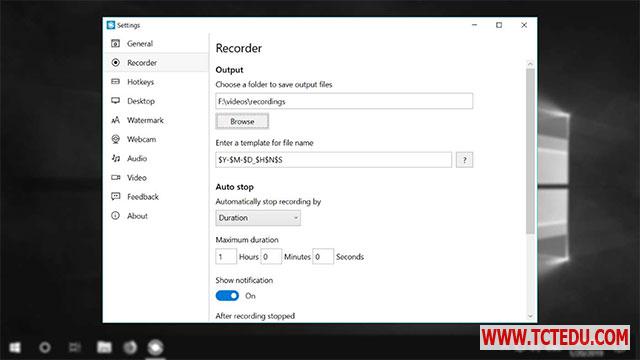The height and width of the screenshot is (360, 640).
Task: Click the scrollbar down arrow
Action: (x=530, y=316)
